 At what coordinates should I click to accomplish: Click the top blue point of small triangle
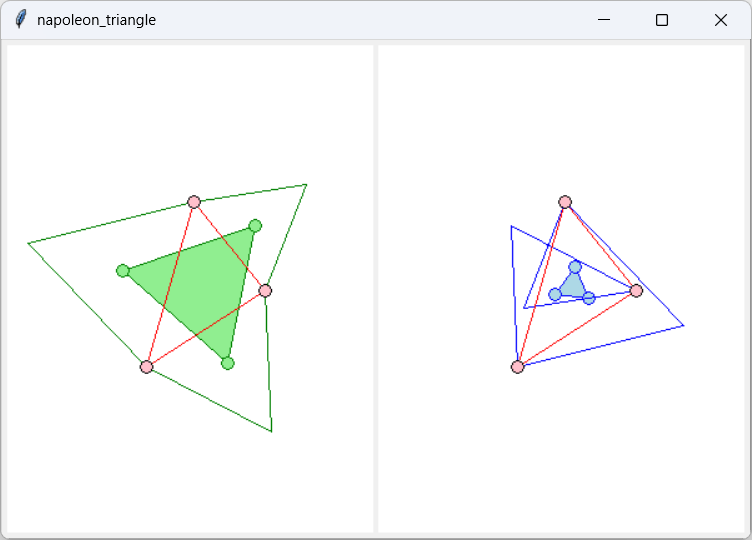pos(575,267)
